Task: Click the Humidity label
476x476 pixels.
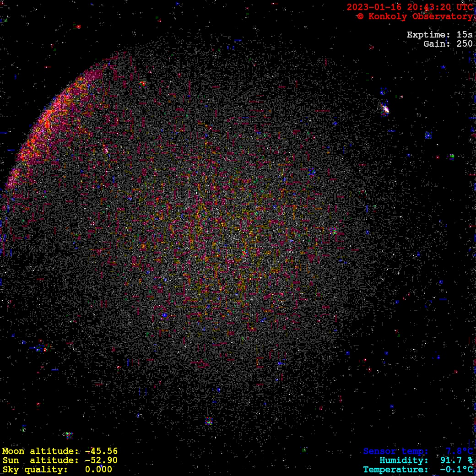Action: (x=404, y=460)
